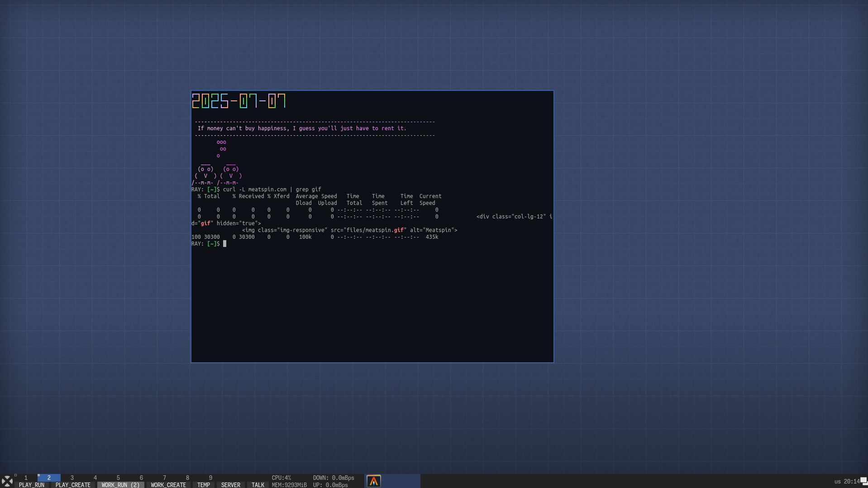Switch to workspace 4
Viewport: 868px width, 488px height.
[95, 478]
